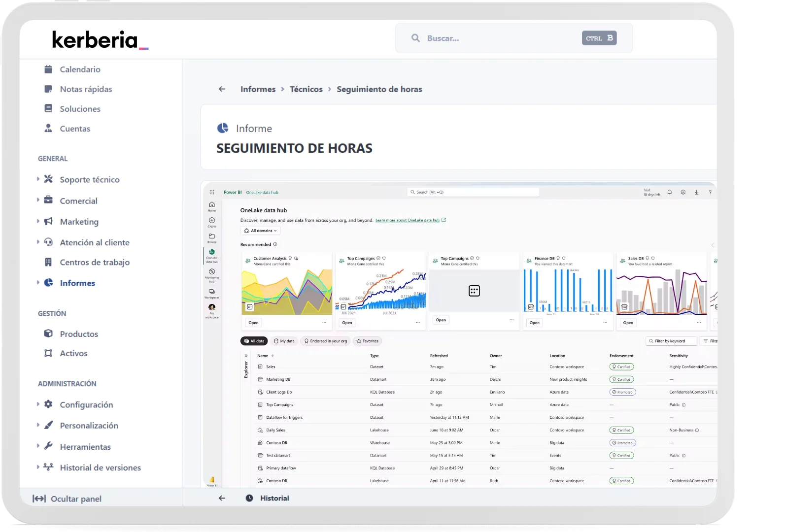This screenshot has width=785, height=532.
Task: Click the back arrow beside Informes breadcrumb
Action: (x=222, y=89)
